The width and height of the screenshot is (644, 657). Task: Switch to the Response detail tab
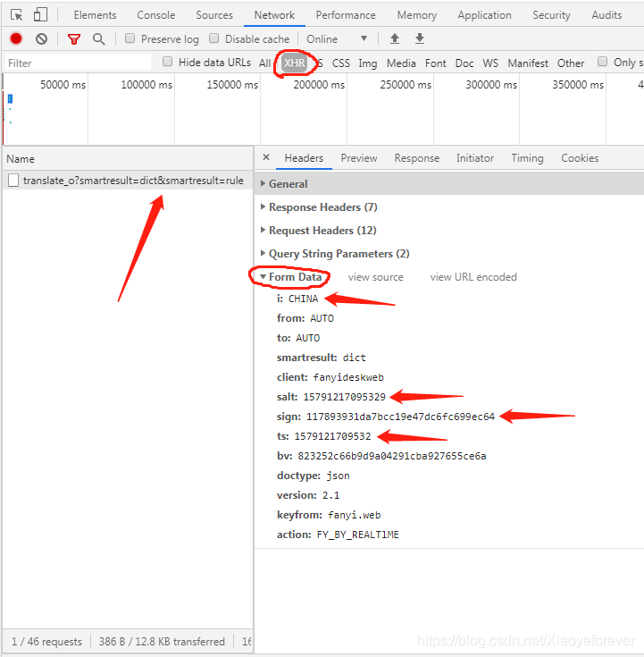pos(416,158)
